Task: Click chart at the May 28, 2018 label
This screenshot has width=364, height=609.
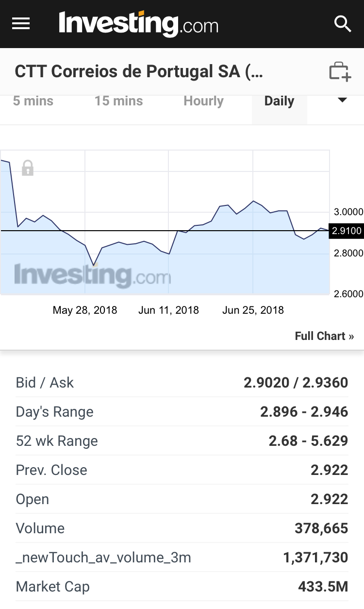Action: (85, 310)
